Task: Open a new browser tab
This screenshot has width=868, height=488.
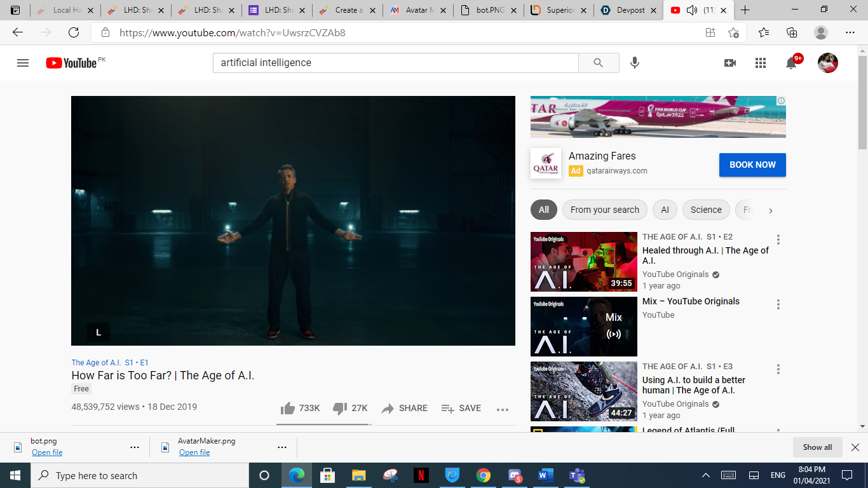Action: click(745, 10)
